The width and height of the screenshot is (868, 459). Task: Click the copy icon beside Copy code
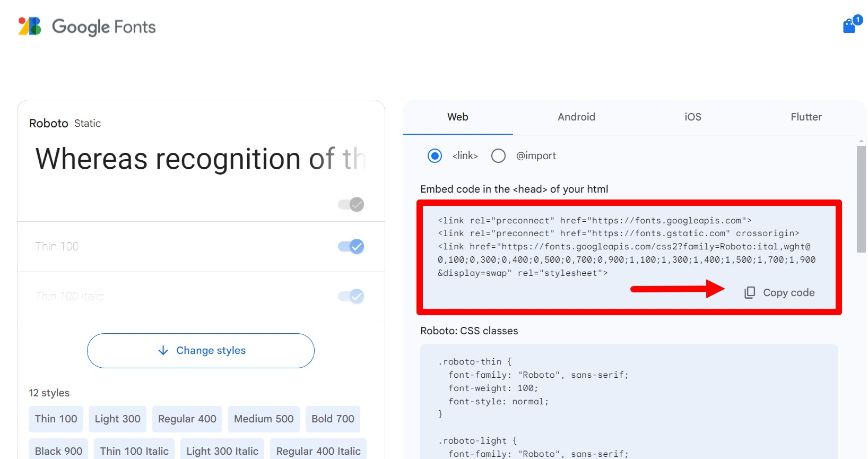(750, 292)
